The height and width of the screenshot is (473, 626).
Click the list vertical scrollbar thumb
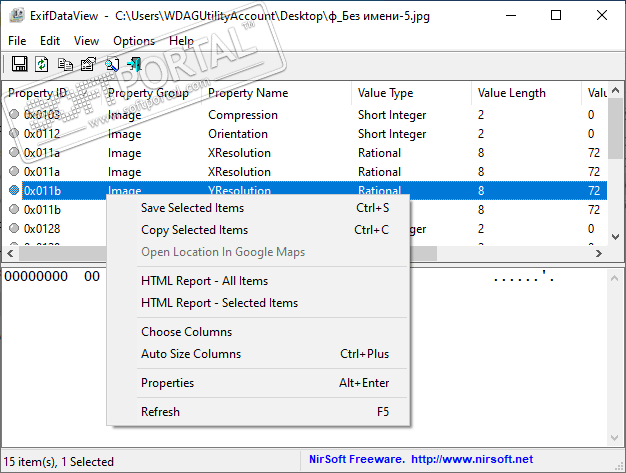tap(615, 129)
